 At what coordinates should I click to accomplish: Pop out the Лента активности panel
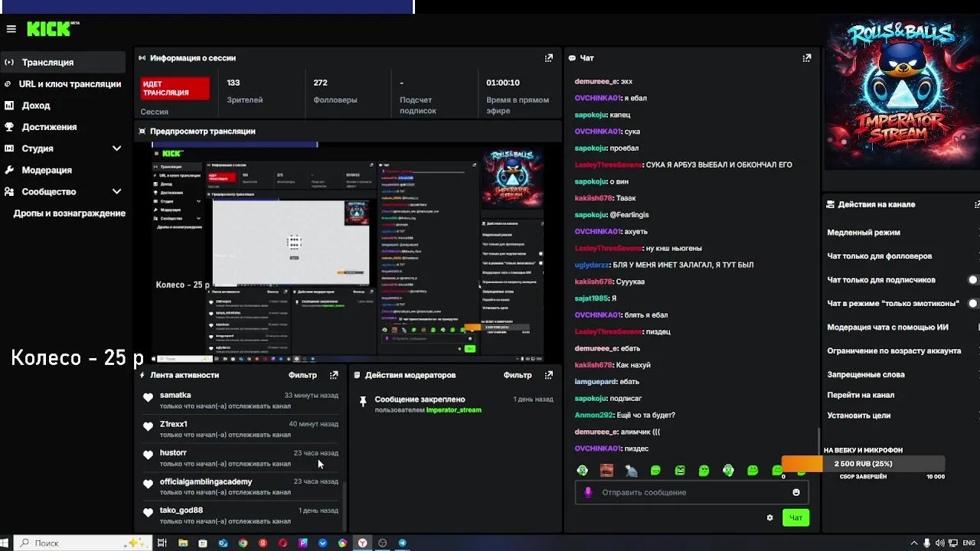click(334, 375)
